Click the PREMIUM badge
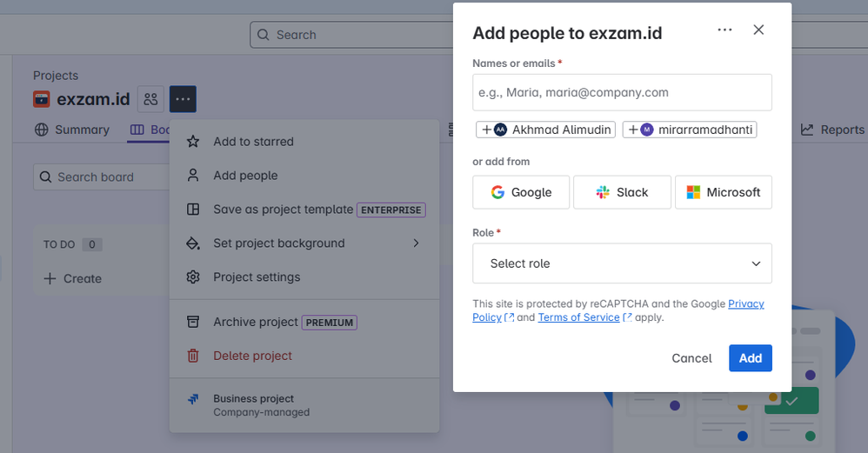 (x=330, y=323)
